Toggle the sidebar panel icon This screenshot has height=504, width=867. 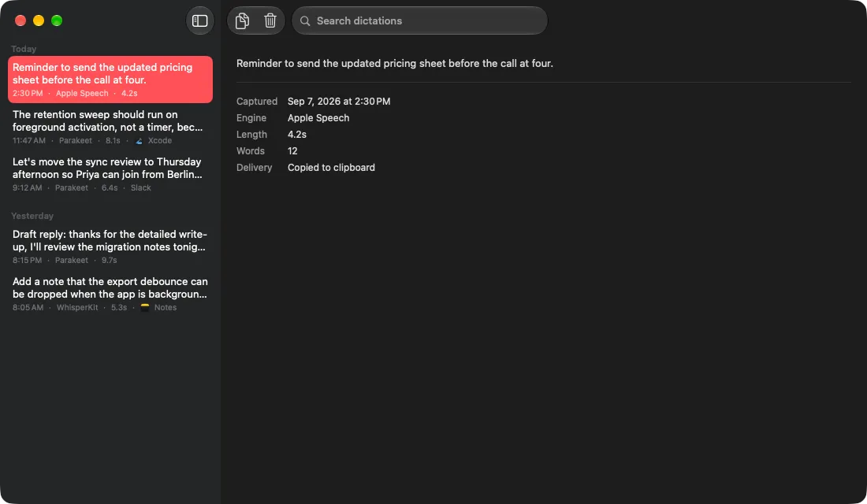click(x=199, y=21)
